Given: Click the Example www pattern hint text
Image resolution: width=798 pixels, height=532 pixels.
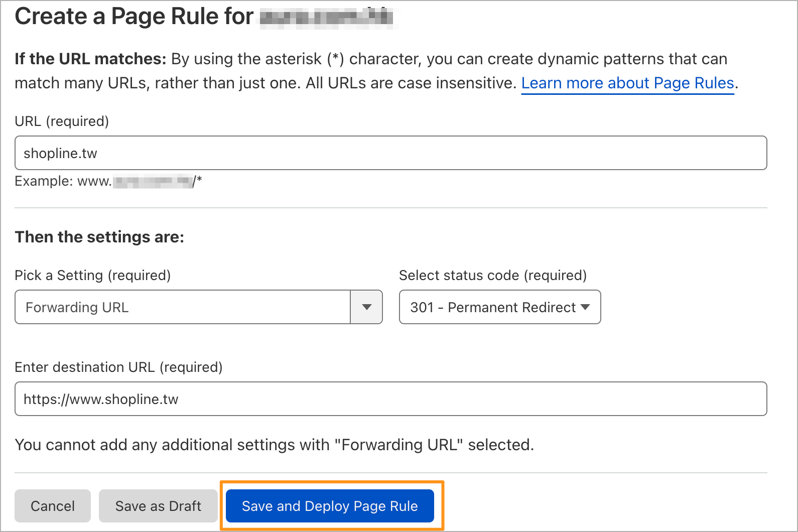Looking at the screenshot, I should (x=108, y=181).
